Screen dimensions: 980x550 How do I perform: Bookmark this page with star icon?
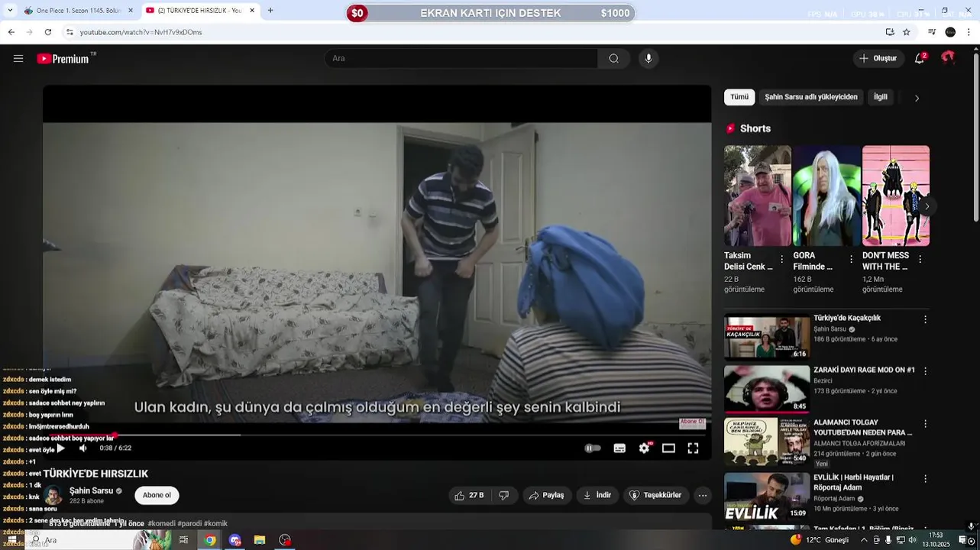coord(907,32)
